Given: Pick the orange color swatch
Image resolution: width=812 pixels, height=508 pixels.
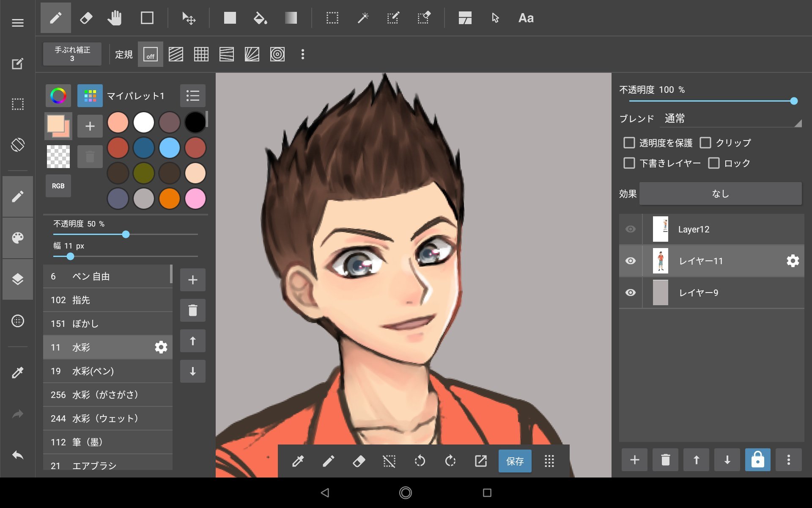Looking at the screenshot, I should click(169, 199).
